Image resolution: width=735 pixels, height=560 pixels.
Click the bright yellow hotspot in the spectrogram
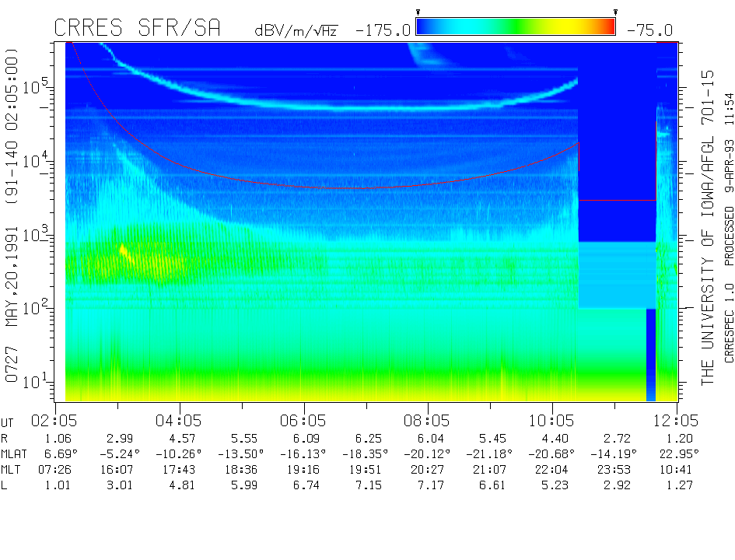click(124, 250)
